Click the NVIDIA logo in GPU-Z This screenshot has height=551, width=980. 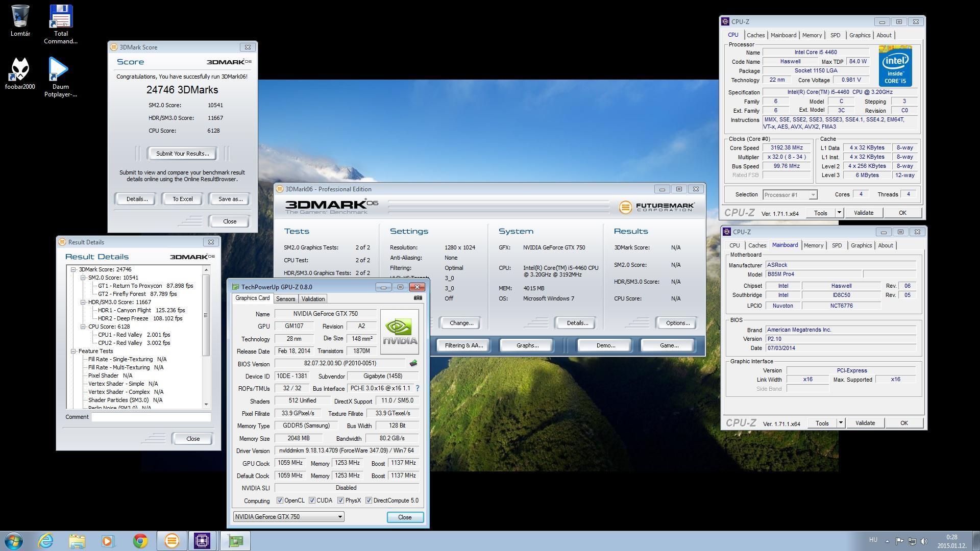(400, 332)
